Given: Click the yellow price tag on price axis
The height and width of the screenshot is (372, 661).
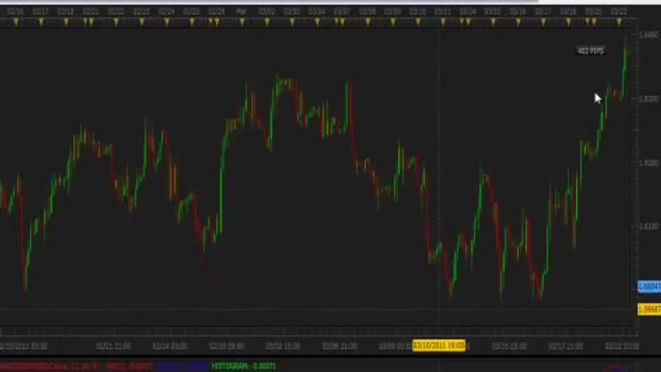Looking at the screenshot, I should click(649, 310).
